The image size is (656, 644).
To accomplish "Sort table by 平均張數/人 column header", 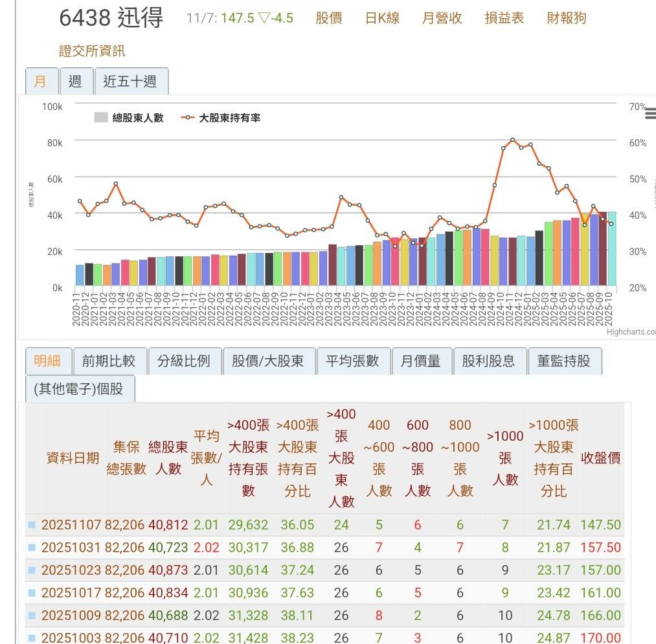I will (207, 458).
